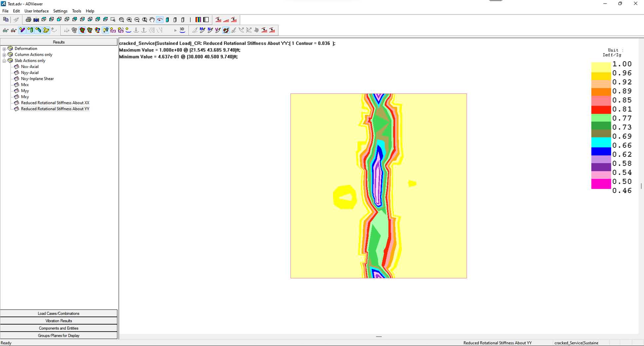Toggle the green column display button
The height and width of the screenshot is (346, 644).
[x=30, y=30]
